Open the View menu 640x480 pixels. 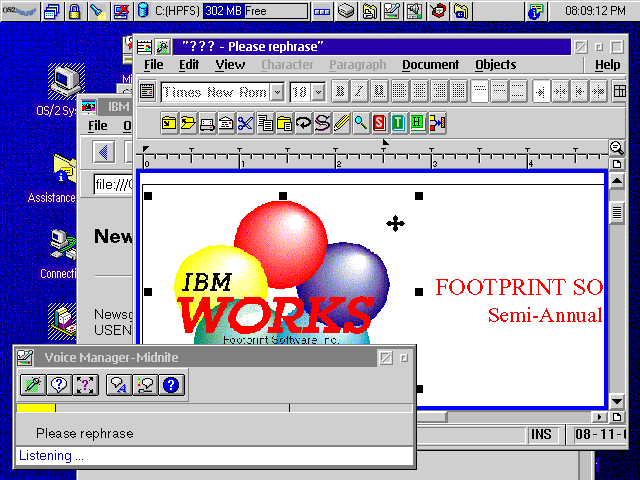coord(230,65)
